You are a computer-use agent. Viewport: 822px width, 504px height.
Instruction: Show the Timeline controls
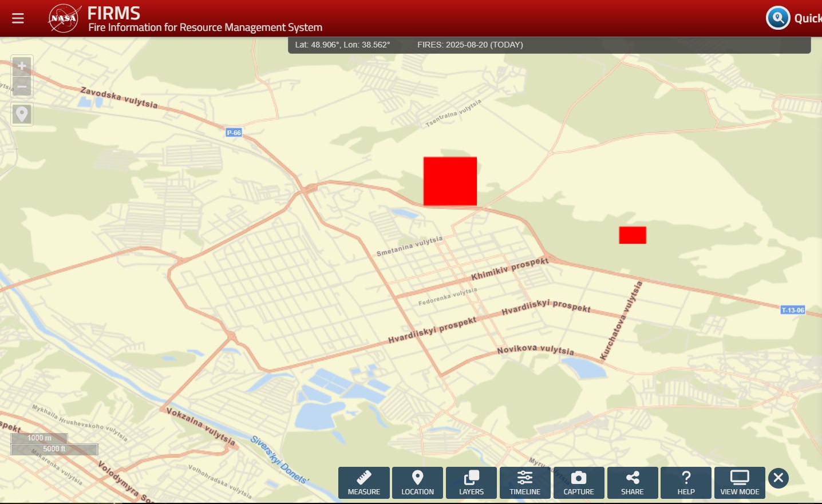(x=525, y=483)
